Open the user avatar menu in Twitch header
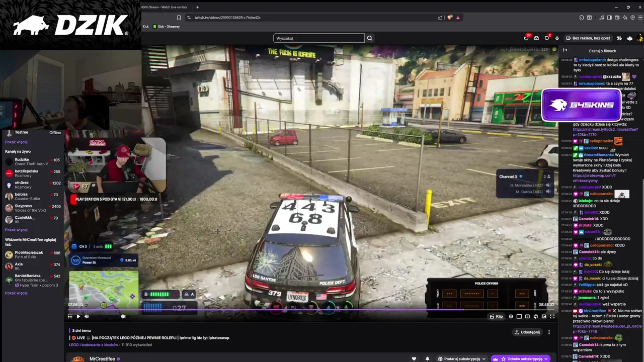 click(x=640, y=38)
